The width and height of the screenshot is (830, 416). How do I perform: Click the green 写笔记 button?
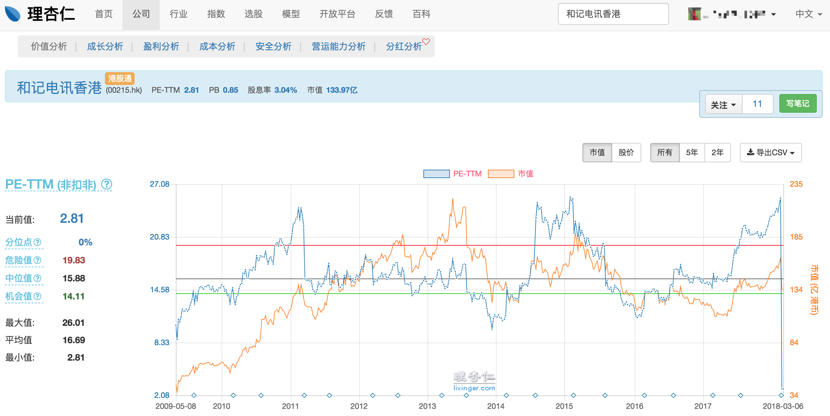(x=798, y=104)
